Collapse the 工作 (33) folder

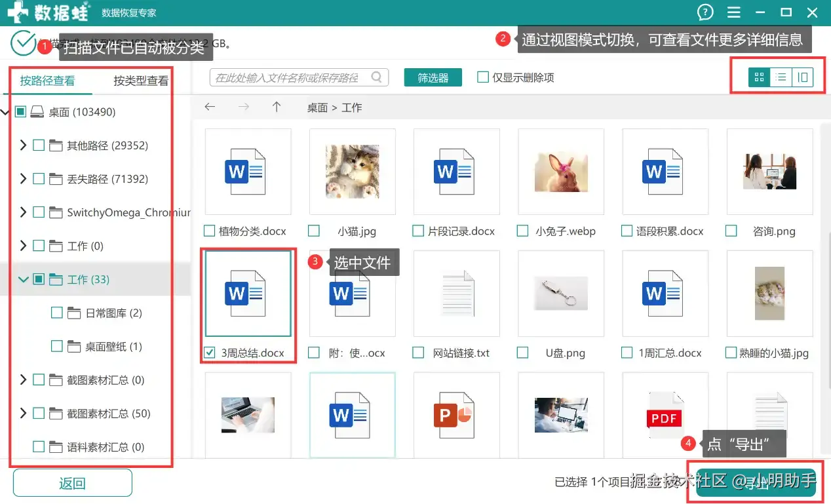(x=24, y=280)
